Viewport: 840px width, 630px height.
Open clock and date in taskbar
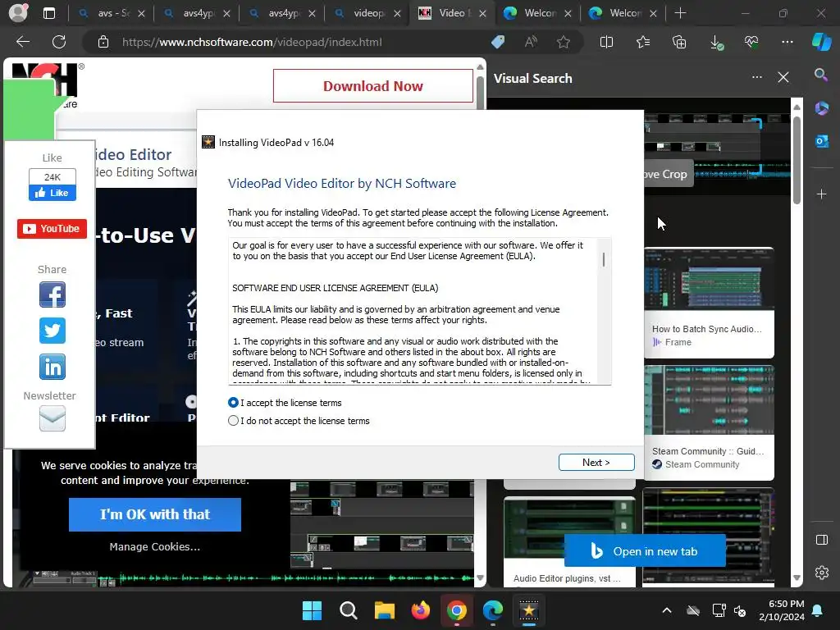point(782,610)
